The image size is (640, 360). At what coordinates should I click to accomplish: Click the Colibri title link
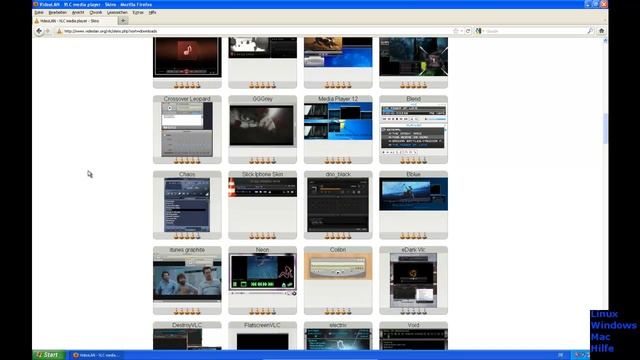pyautogui.click(x=338, y=250)
